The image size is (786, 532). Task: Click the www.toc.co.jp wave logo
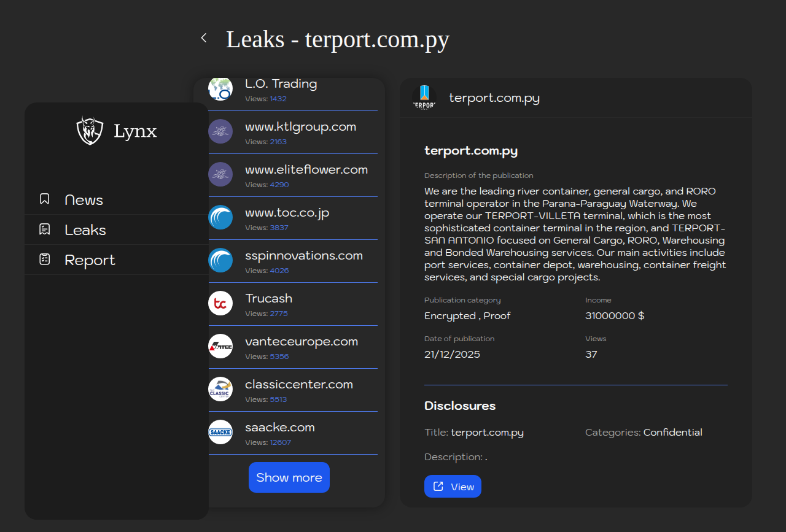[x=220, y=217]
